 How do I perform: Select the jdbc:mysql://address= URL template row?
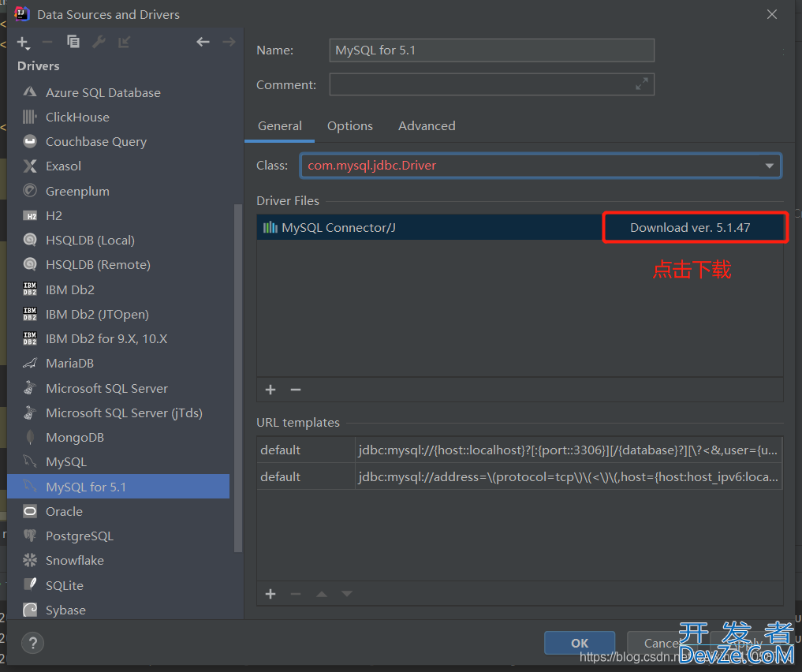520,476
